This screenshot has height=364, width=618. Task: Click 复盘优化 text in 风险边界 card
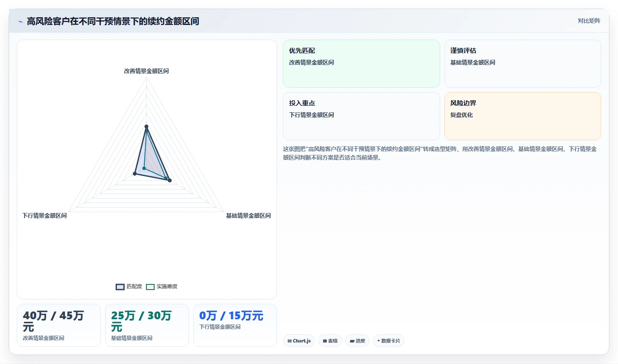462,115
